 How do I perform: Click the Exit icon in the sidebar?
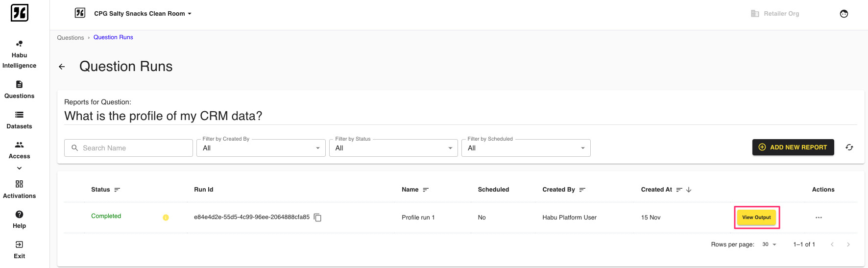click(19, 244)
